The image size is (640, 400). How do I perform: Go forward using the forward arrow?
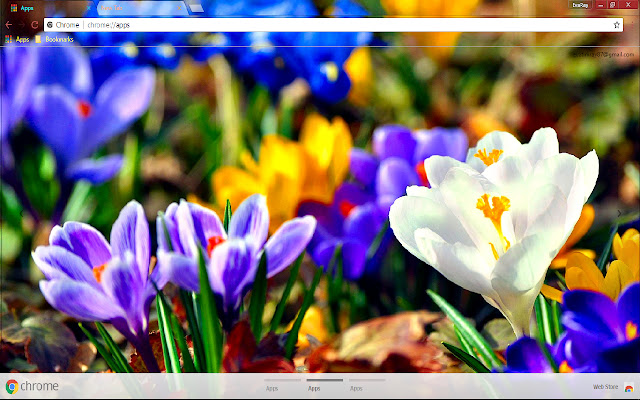pos(22,25)
